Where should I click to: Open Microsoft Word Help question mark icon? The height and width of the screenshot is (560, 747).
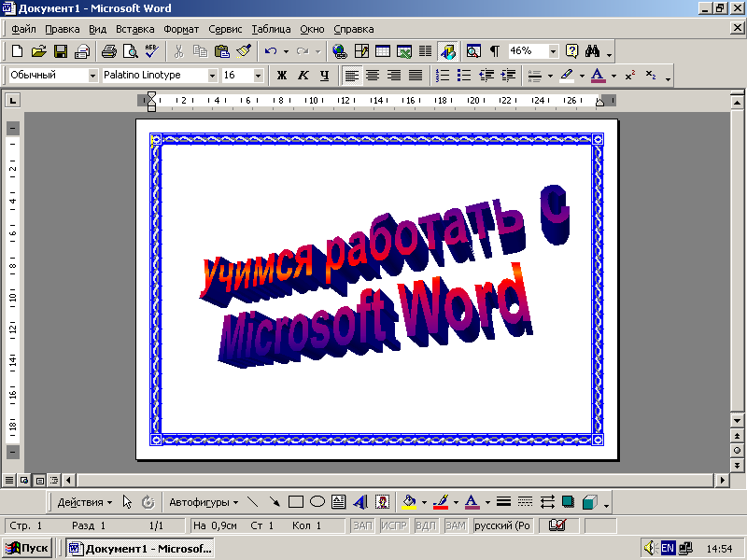tap(571, 51)
